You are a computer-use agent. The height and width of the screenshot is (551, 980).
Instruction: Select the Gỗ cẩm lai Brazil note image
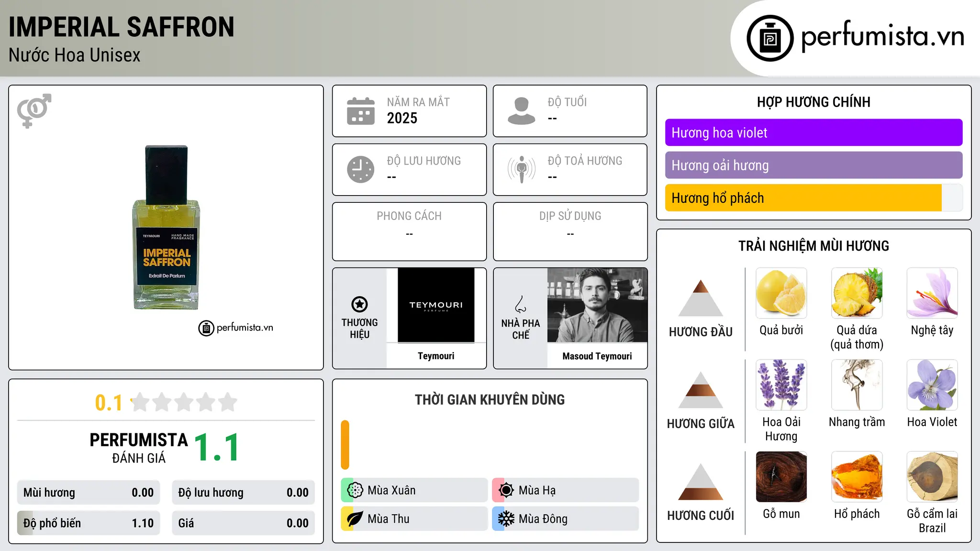pos(932,477)
